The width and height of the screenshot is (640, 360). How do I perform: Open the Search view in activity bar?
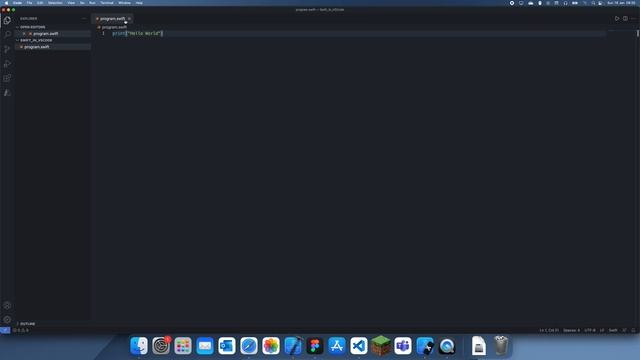click(x=7, y=34)
